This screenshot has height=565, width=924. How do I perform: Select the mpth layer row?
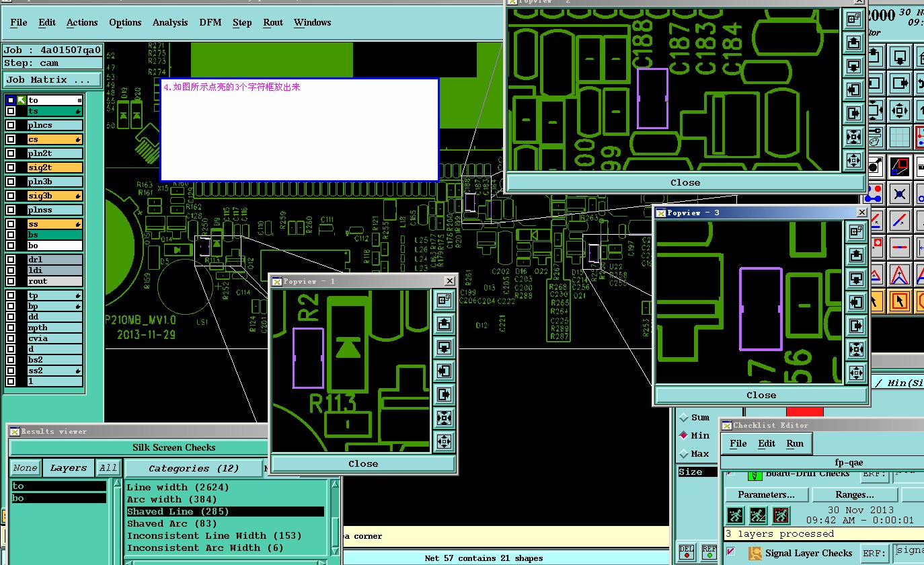click(x=55, y=328)
